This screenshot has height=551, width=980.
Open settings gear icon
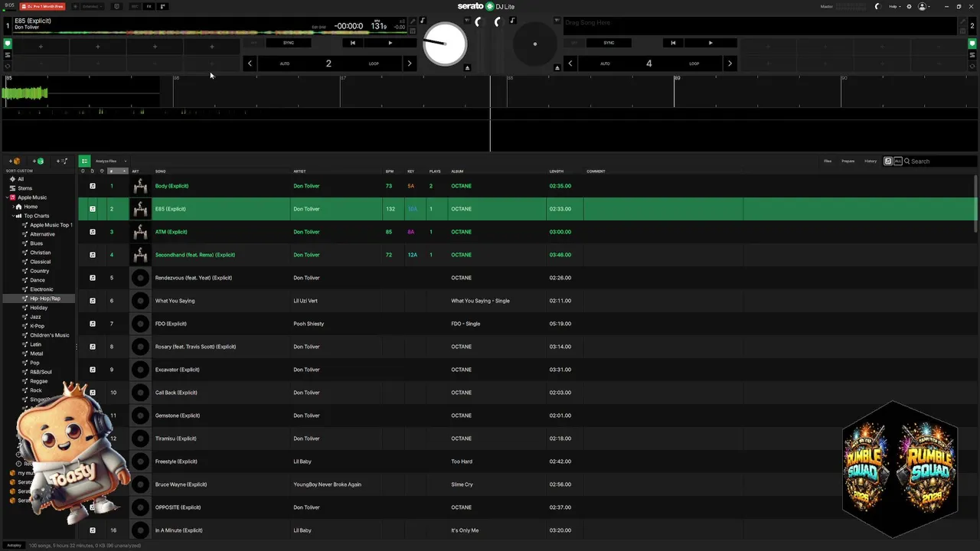point(909,6)
